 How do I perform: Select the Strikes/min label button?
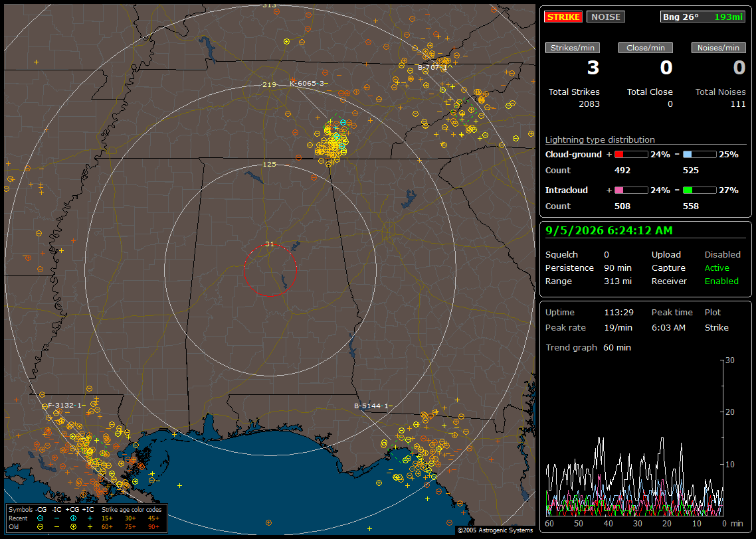(572, 48)
